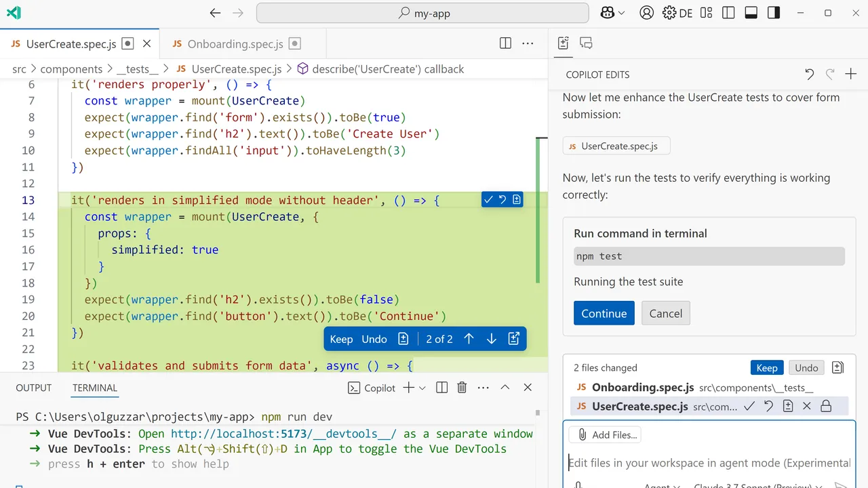This screenshot has height=488, width=868.
Task: Click Continue to run the command
Action: coord(604,313)
